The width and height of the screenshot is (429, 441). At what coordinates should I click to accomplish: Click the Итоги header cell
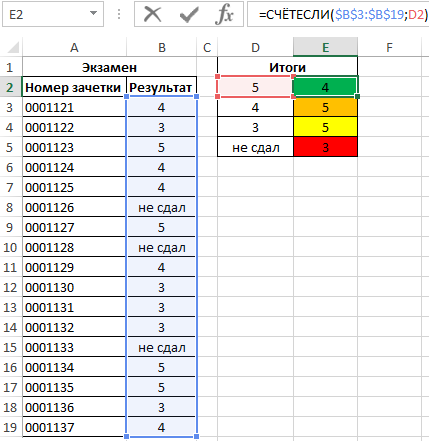287,67
